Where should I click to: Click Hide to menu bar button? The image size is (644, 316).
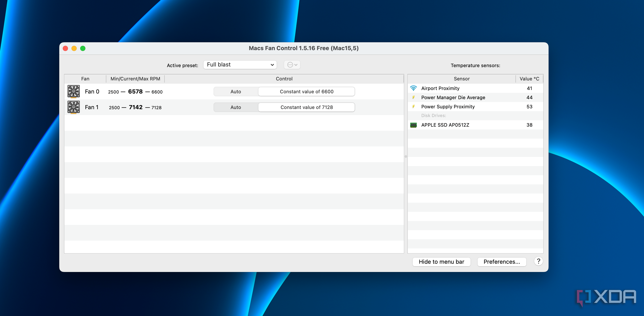pos(441,262)
